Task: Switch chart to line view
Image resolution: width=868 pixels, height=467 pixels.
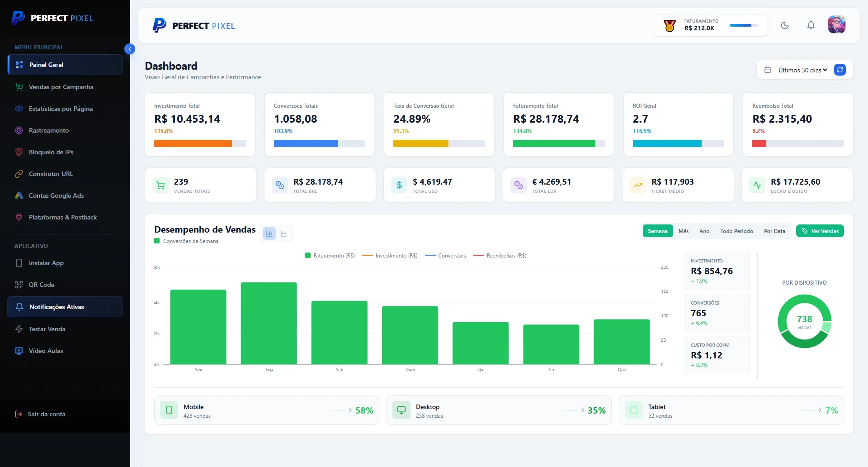Action: [x=284, y=233]
